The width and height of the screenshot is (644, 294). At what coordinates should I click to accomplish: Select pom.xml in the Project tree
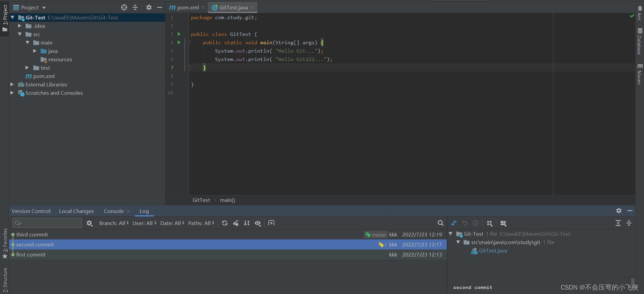40,76
